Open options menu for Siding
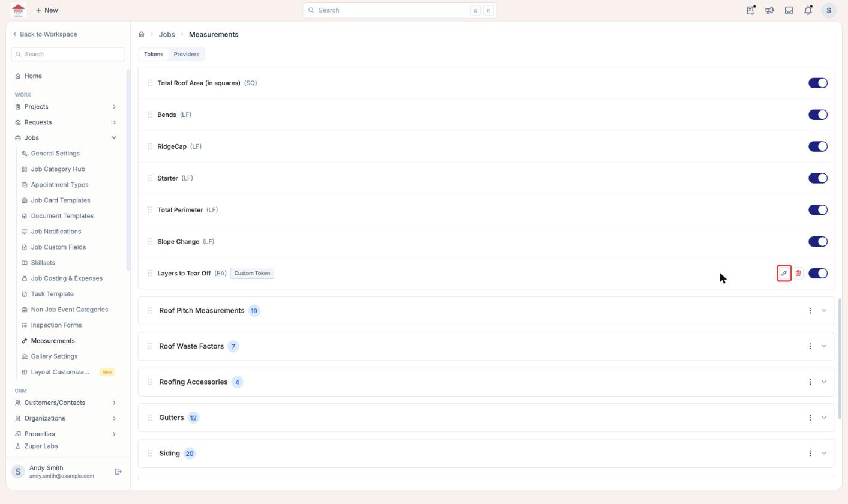This screenshot has width=848, height=504. click(x=810, y=454)
